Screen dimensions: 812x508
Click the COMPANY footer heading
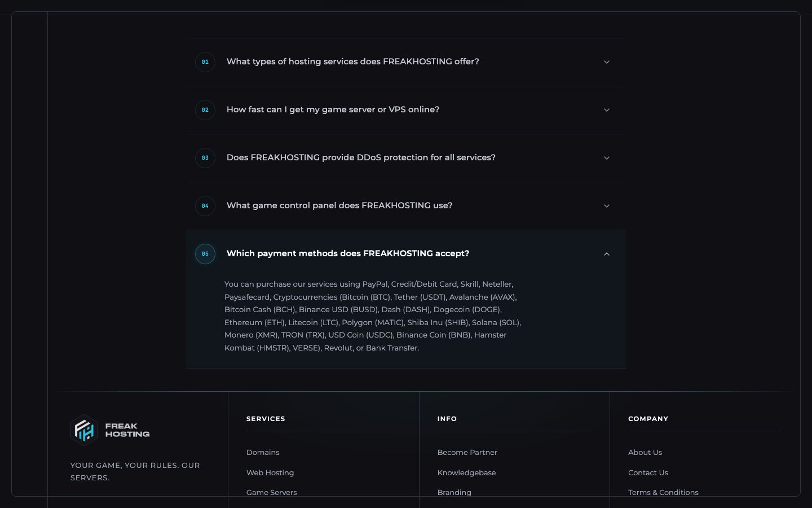[648, 419]
